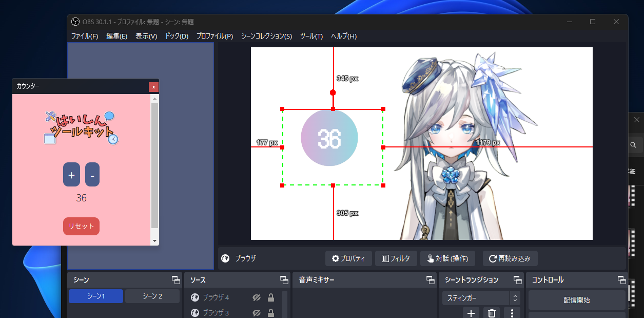
Task: Click 配信開始 to start streaming
Action: coord(577,300)
